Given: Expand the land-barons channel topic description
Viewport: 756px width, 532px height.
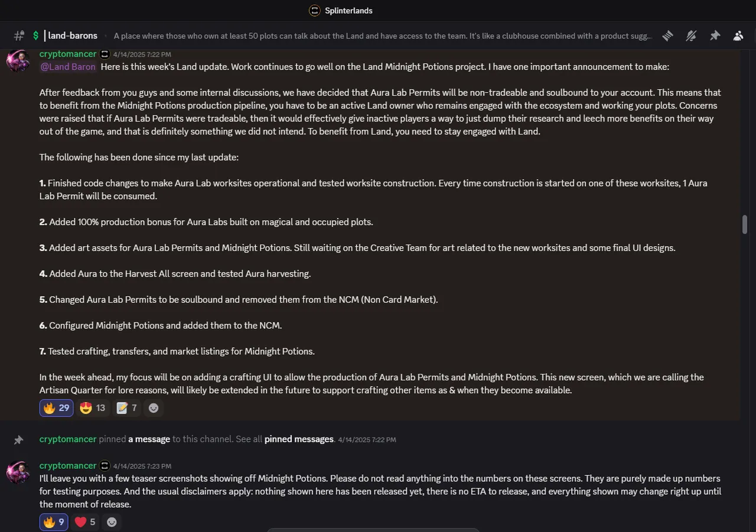Looking at the screenshot, I should coord(383,36).
